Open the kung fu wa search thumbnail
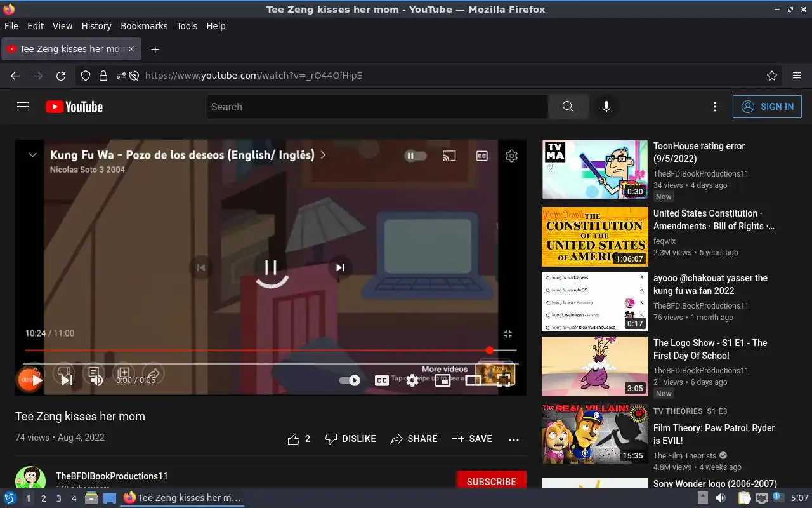The width and height of the screenshot is (812, 508). click(x=594, y=302)
